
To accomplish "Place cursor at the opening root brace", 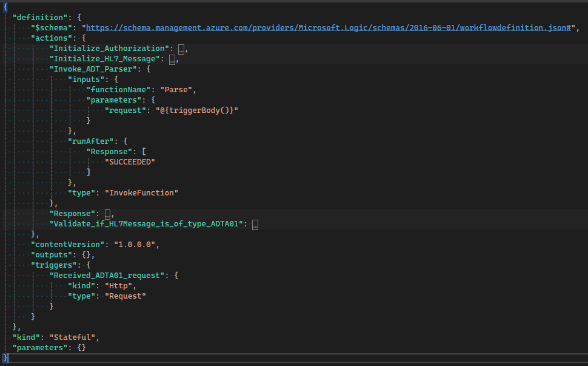I will click(5, 7).
